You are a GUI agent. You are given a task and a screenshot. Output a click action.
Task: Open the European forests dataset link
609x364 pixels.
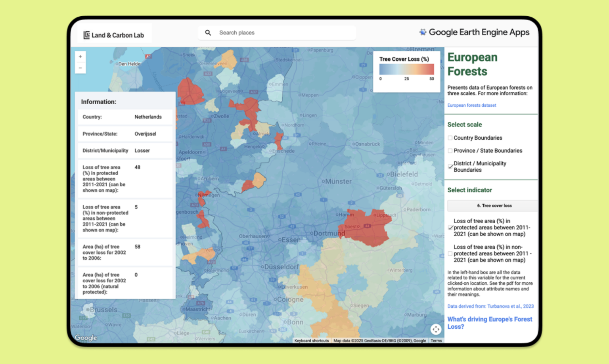point(472,105)
